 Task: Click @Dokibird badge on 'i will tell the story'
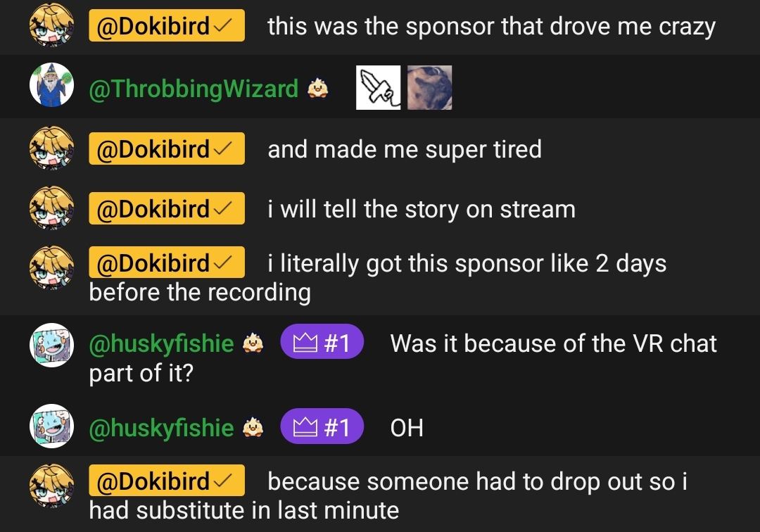(x=166, y=208)
